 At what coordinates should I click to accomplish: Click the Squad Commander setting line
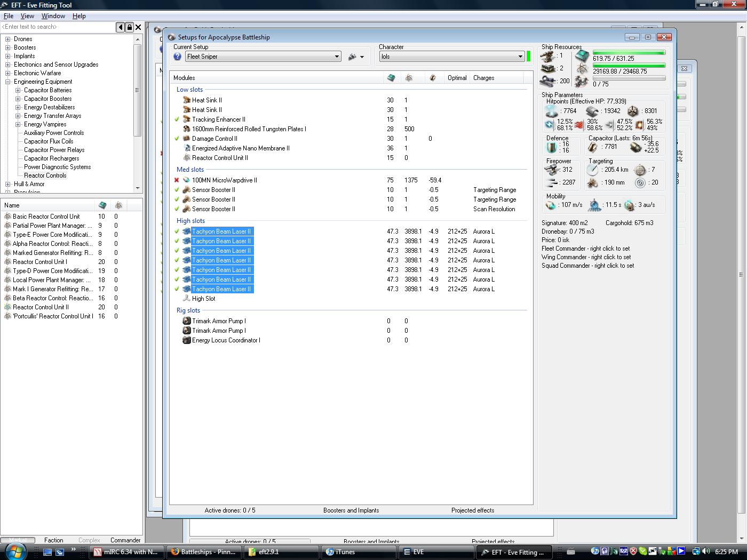click(588, 266)
